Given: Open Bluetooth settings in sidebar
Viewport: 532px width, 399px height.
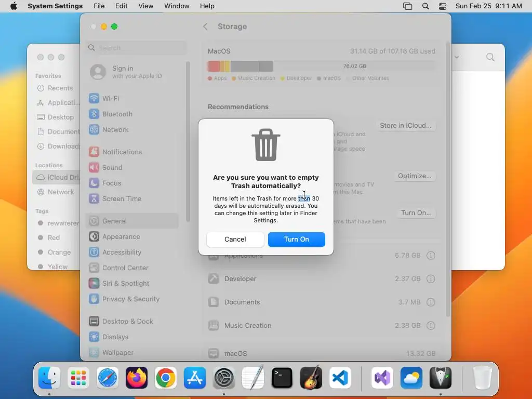Looking at the screenshot, I should (132, 114).
